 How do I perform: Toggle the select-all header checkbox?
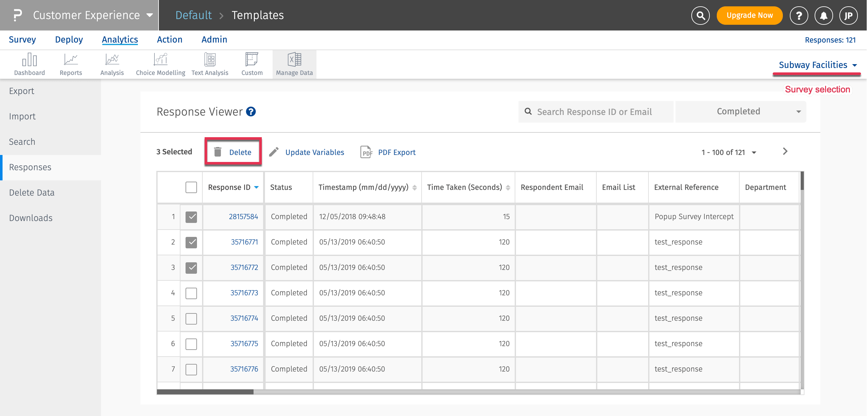[191, 187]
